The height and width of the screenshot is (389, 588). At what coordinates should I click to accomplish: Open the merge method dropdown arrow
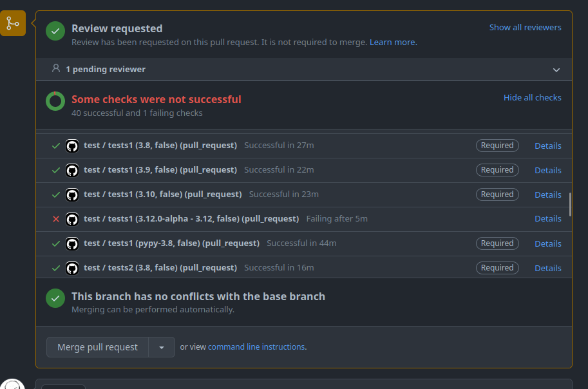pos(162,347)
